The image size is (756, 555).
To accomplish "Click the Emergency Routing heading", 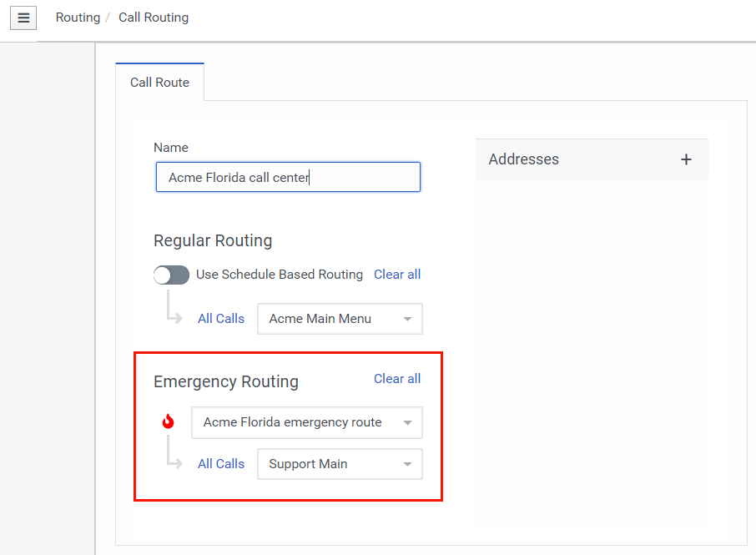I will (x=226, y=381).
